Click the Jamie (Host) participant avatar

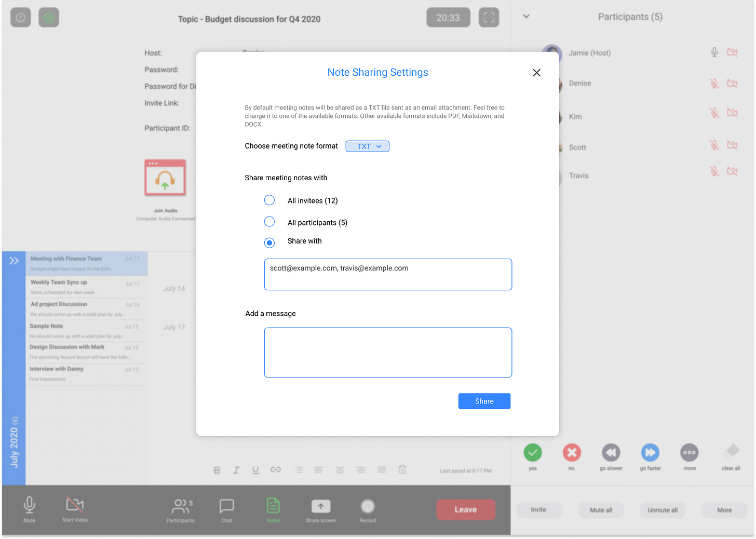552,53
